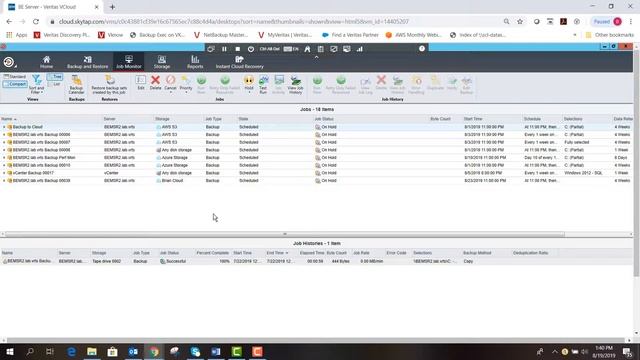Open the Reports tab

pos(195,62)
